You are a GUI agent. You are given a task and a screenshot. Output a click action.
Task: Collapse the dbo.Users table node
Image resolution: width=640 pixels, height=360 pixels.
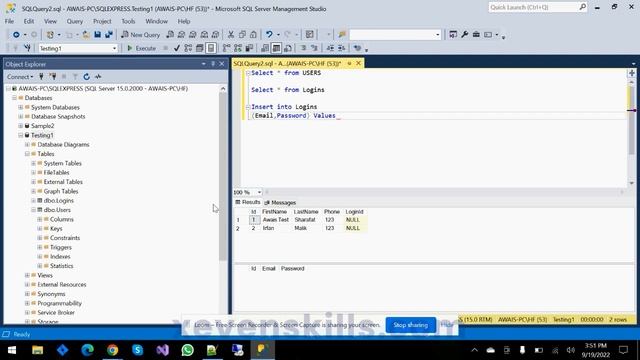point(33,210)
